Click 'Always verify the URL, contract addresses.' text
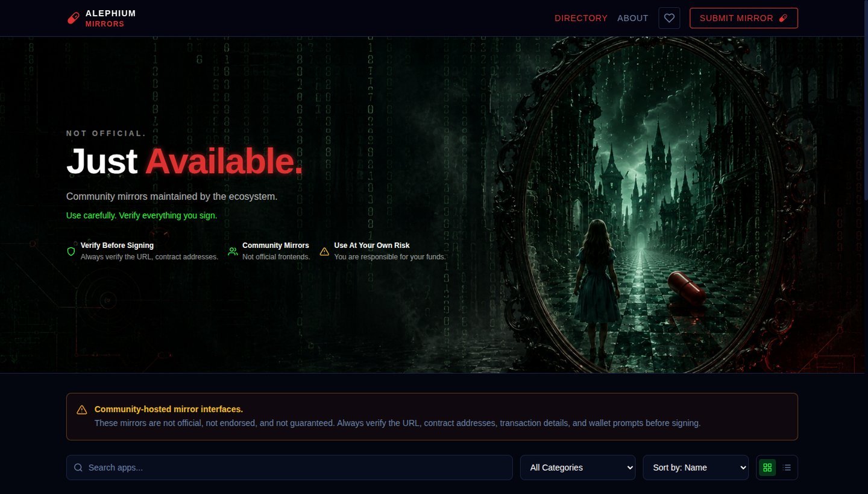Image resolution: width=868 pixels, height=494 pixels. 149,256
